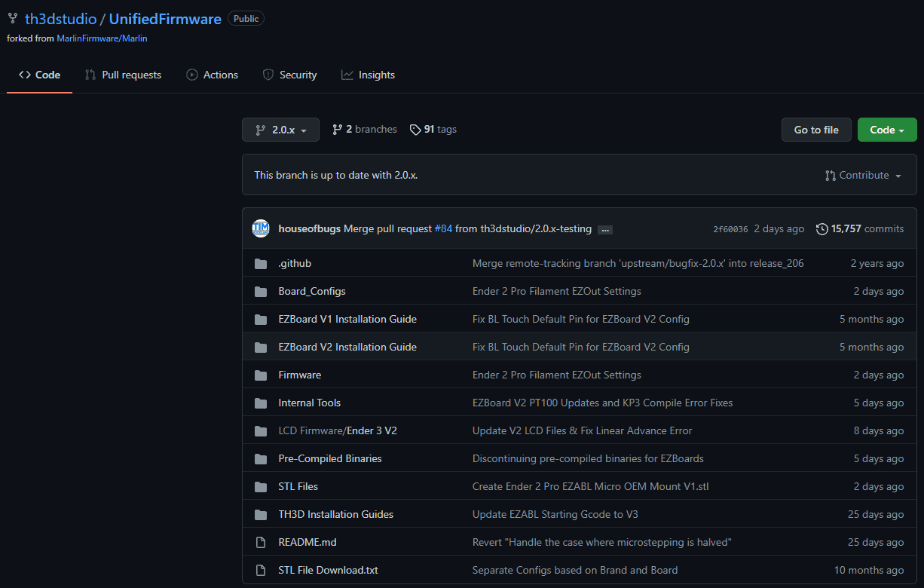Click the Insights tab graph icon
This screenshot has height=588, width=924.
click(347, 75)
